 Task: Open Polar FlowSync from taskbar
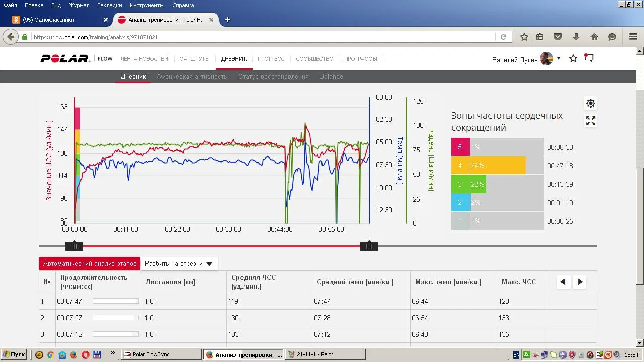[x=161, y=354]
